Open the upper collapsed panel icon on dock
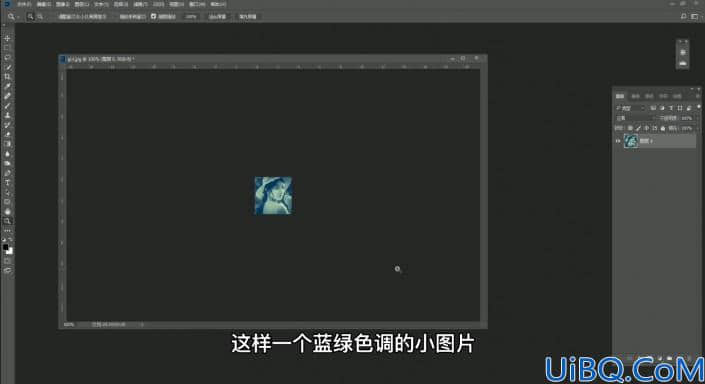The width and height of the screenshot is (705, 384). [x=683, y=53]
